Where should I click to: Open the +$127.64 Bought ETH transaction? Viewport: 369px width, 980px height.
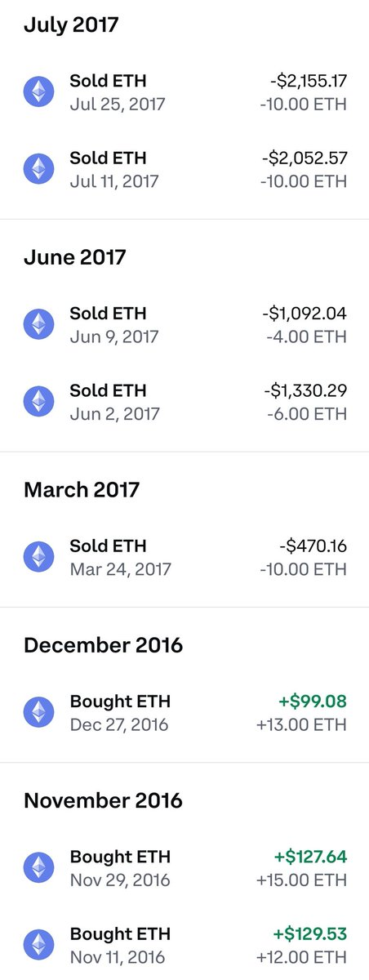tap(184, 868)
